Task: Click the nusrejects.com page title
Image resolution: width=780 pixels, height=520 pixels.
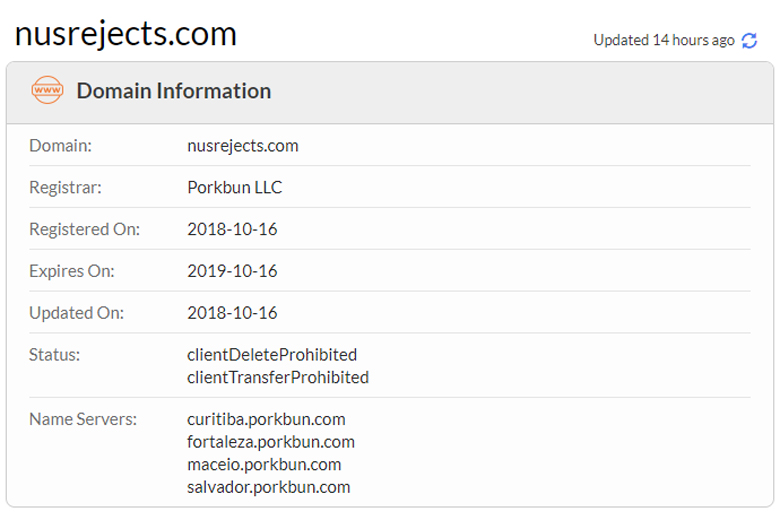Action: click(x=126, y=33)
